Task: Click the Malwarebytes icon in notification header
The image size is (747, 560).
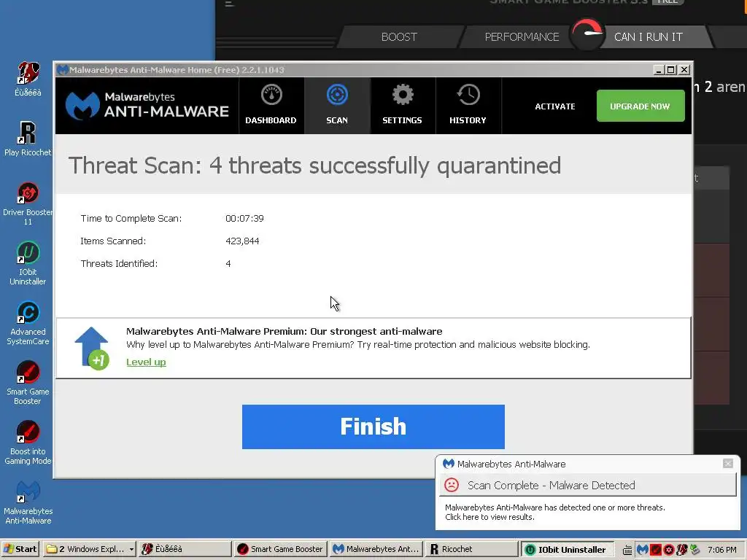Action: (x=449, y=463)
